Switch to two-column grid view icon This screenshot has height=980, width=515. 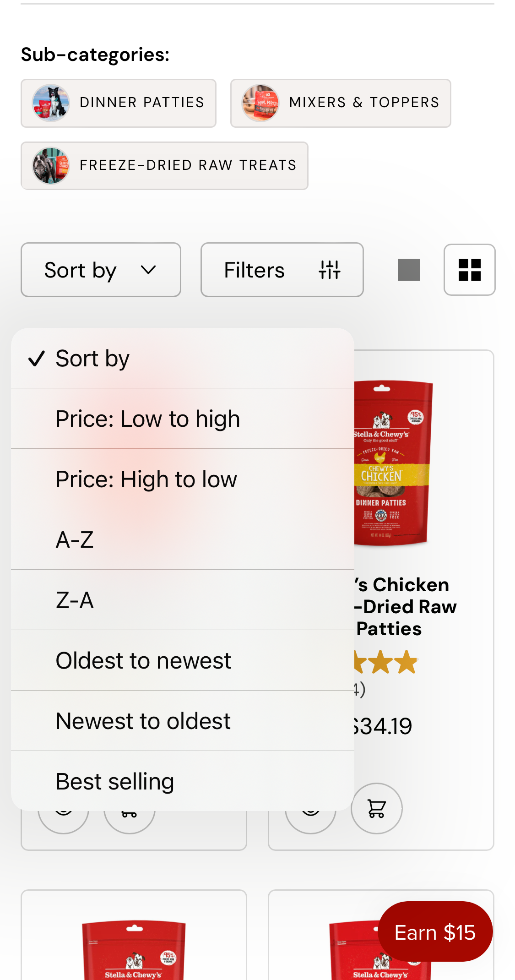[x=469, y=270]
